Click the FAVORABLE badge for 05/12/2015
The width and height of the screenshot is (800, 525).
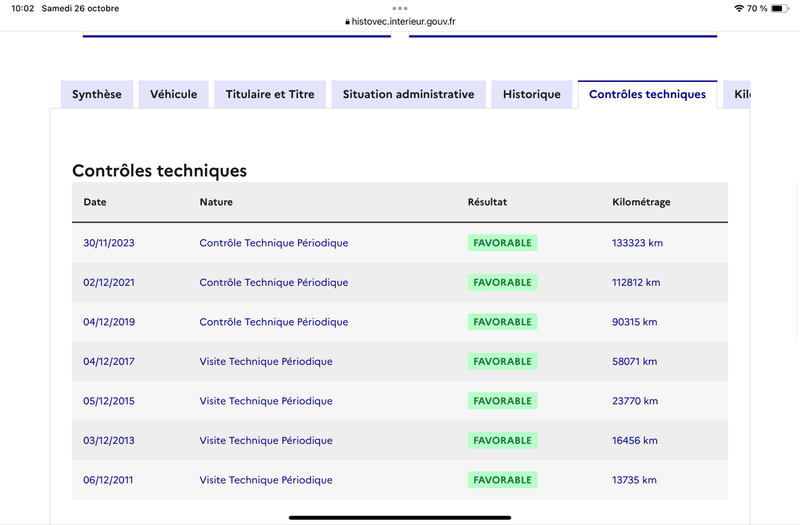pyautogui.click(x=503, y=401)
